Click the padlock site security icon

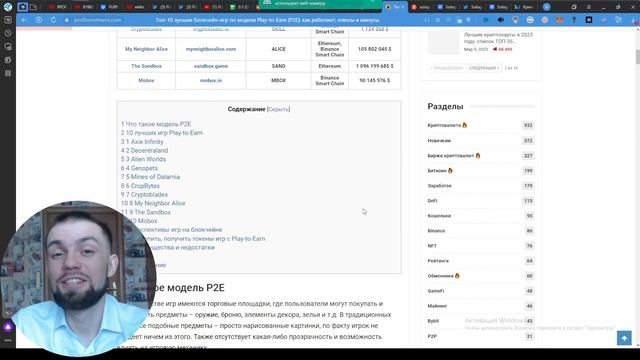point(67,20)
